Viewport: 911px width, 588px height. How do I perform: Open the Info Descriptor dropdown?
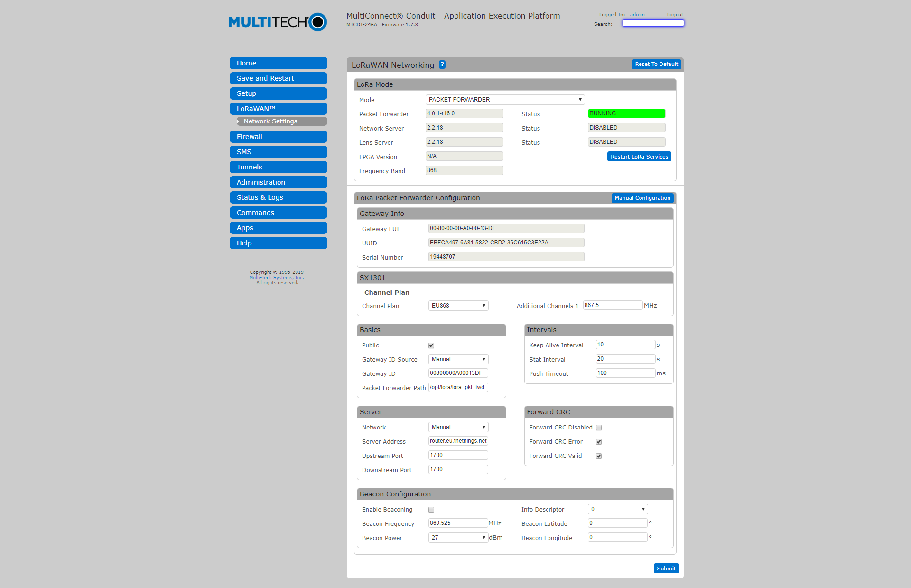point(618,509)
